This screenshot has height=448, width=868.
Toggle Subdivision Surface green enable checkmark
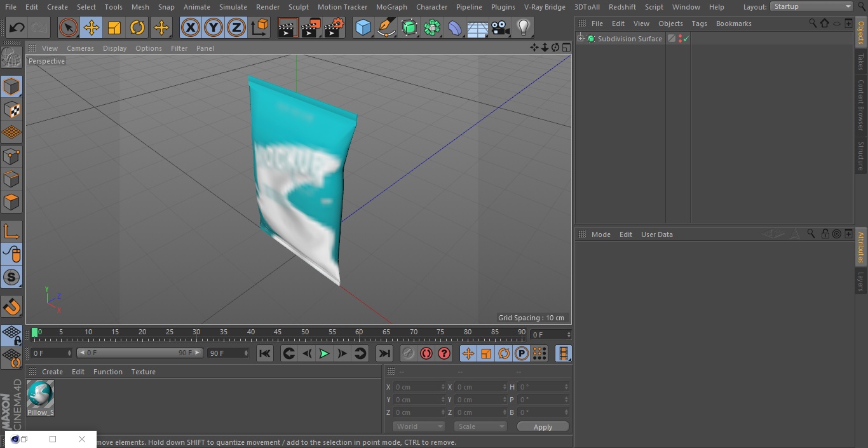click(686, 39)
